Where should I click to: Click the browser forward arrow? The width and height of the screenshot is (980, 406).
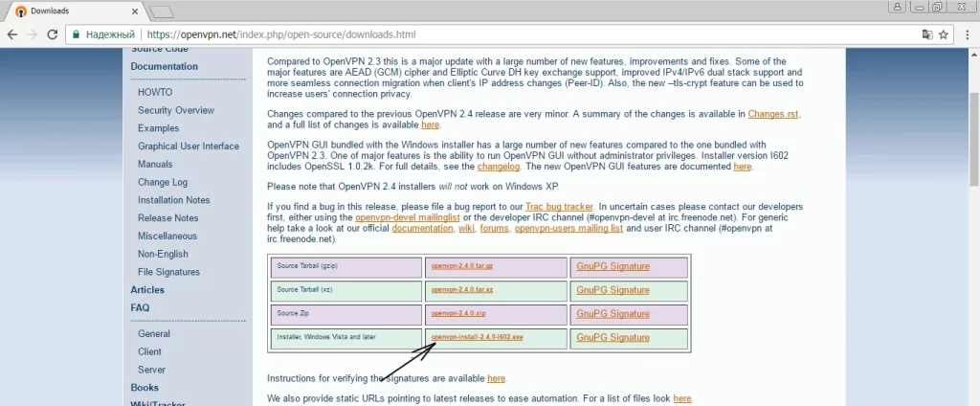pyautogui.click(x=33, y=34)
